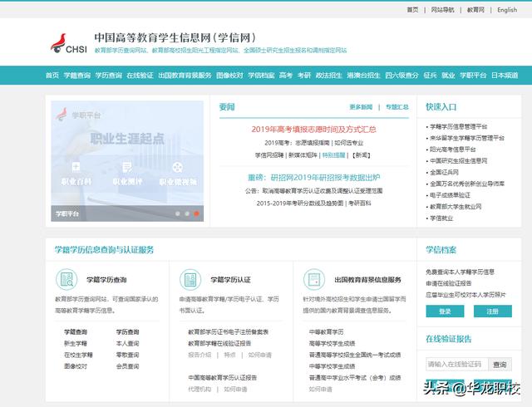Click 高等学校学生成绩 link

tap(332, 344)
